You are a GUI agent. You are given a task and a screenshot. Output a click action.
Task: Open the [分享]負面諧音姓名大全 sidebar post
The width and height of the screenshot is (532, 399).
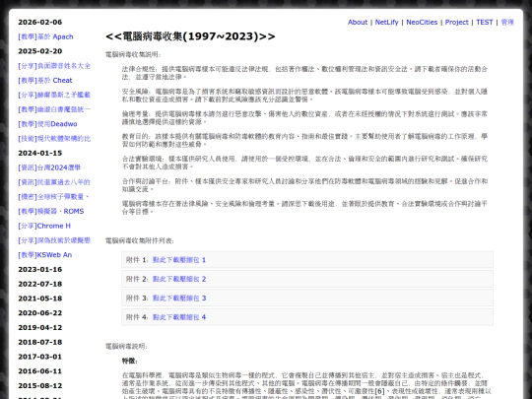coord(54,66)
